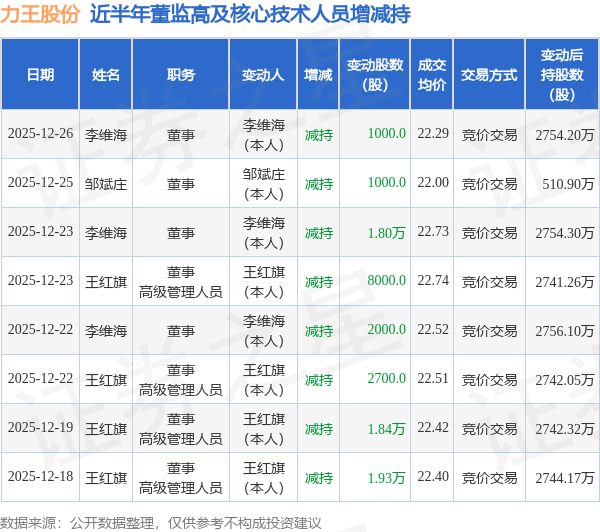Click 减持 in the 2025-12-25 row
The height and width of the screenshot is (532, 600).
coord(319,184)
